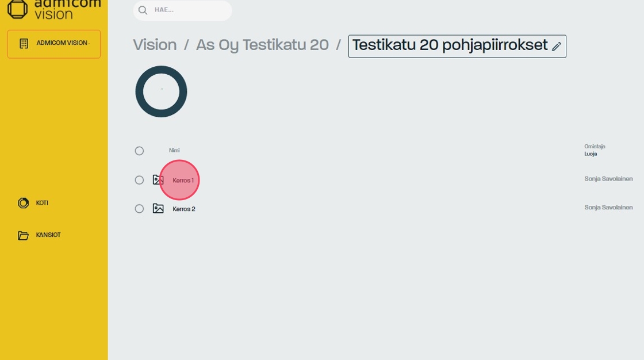Click the circular progress ring

(x=161, y=91)
